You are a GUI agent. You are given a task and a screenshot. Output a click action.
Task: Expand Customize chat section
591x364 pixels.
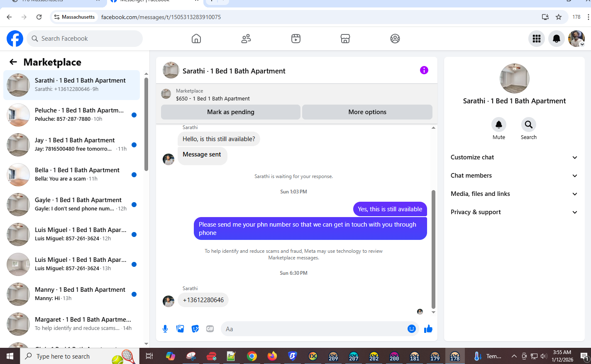[514, 157]
